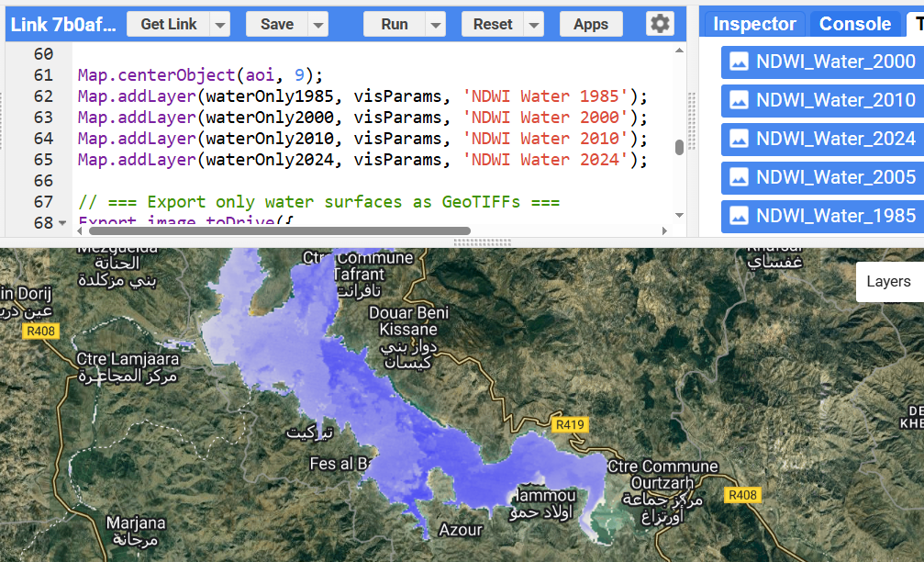Click the R419 road shield on the map

pos(570,425)
